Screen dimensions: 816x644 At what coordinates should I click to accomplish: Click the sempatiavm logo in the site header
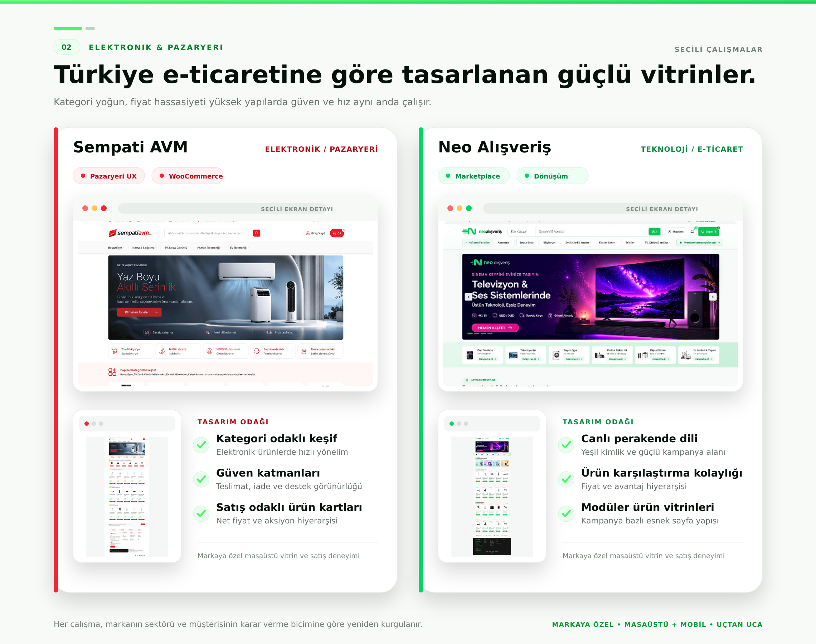[130, 233]
